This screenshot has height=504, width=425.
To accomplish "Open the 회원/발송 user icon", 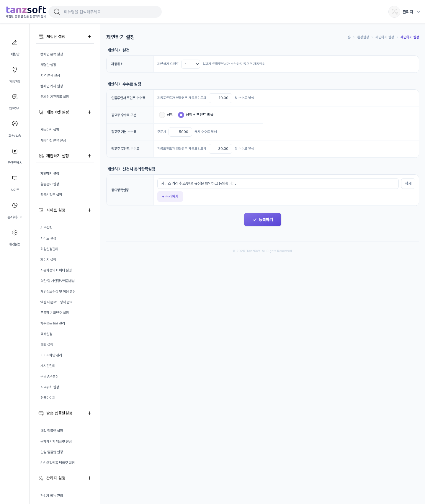I will (x=15, y=124).
